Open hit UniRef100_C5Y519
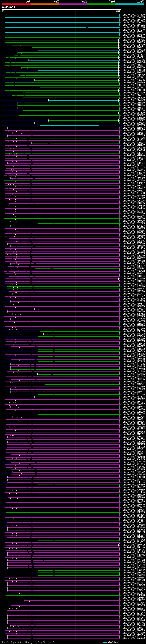The width and height of the screenshot is (146, 644). pos(134,135)
